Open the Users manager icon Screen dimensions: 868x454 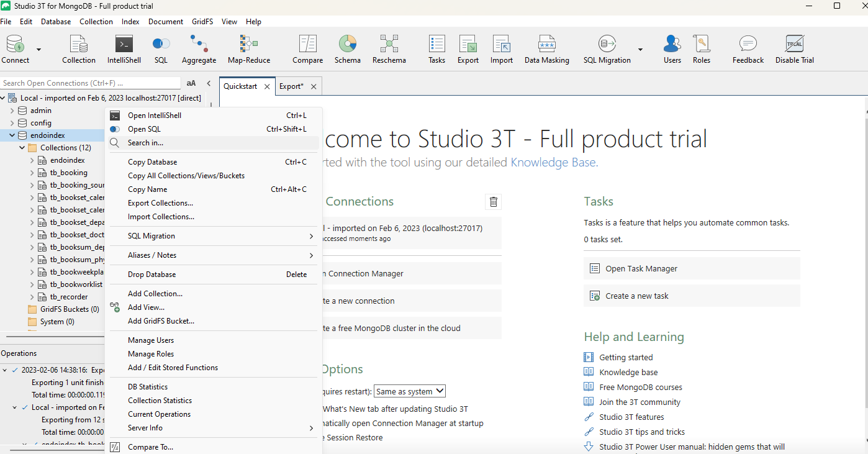coord(672,49)
